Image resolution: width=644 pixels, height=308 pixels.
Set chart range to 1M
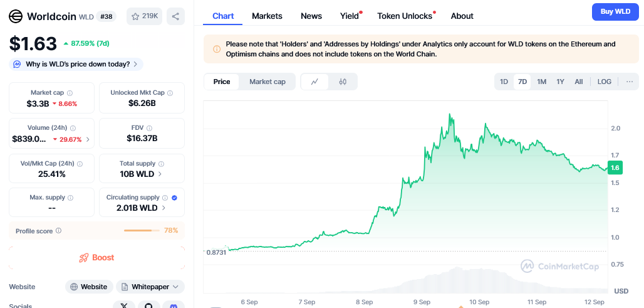542,82
